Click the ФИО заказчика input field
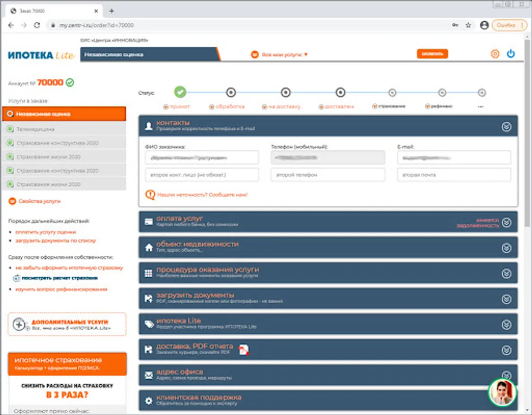Screen dimensions: 532x415 [202, 158]
